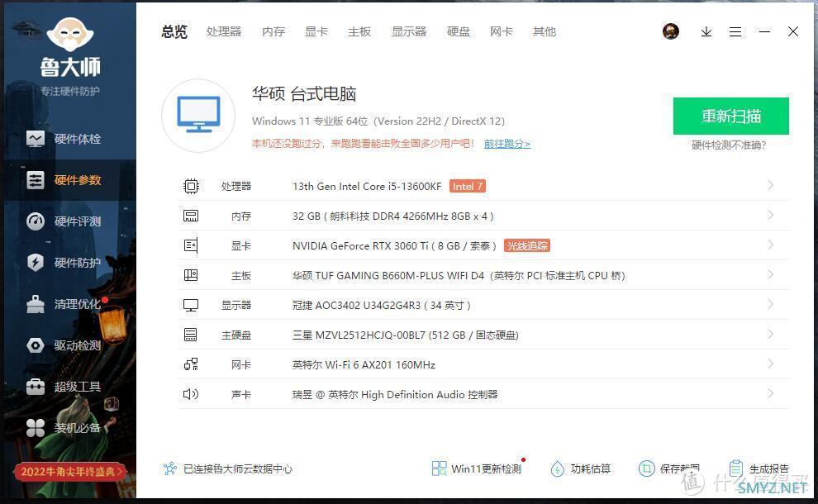Switch to the 处理器 tab

(x=224, y=32)
